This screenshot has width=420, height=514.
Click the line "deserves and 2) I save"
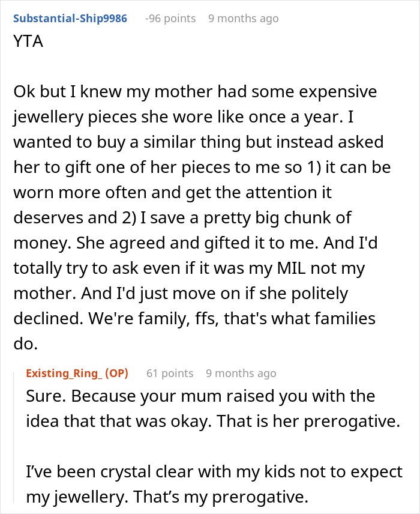click(x=182, y=217)
